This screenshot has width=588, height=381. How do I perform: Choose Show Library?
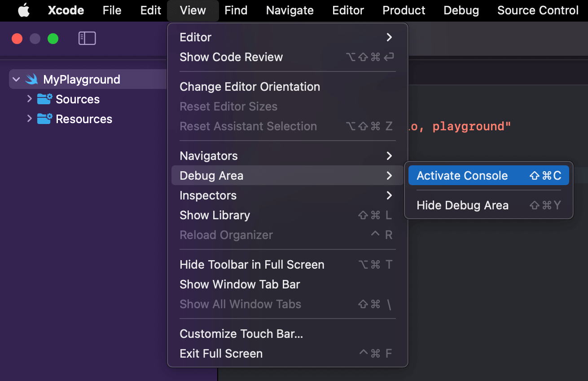pyautogui.click(x=287, y=215)
